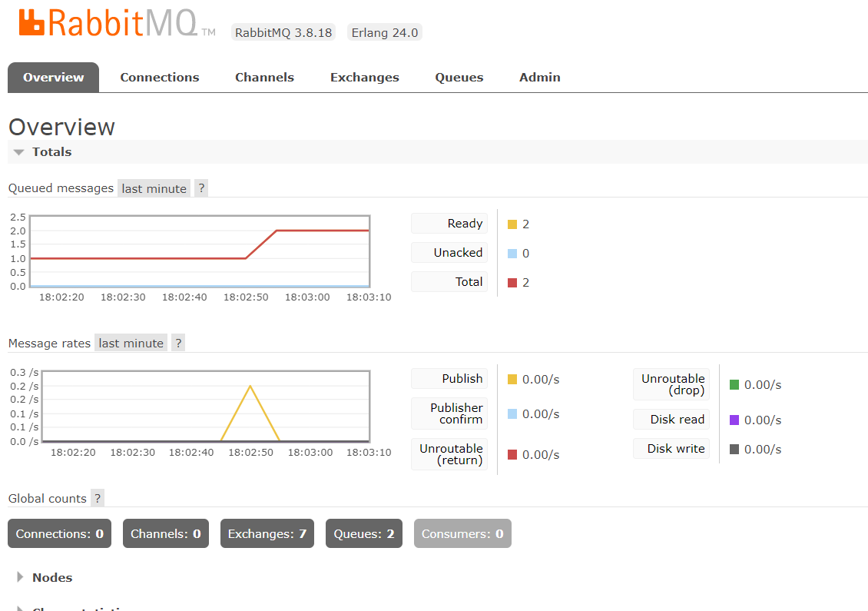
Task: Open help for Global counts
Action: [98, 498]
